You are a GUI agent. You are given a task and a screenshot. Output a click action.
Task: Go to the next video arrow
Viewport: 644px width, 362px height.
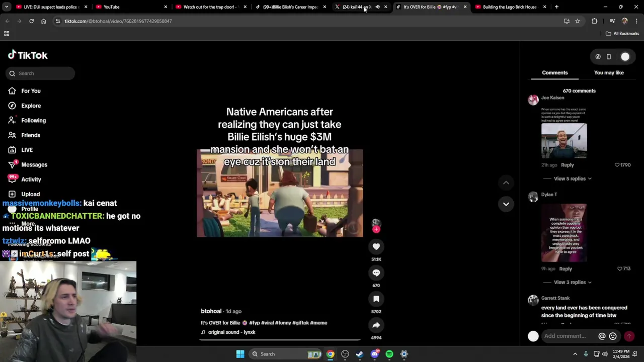click(x=506, y=204)
